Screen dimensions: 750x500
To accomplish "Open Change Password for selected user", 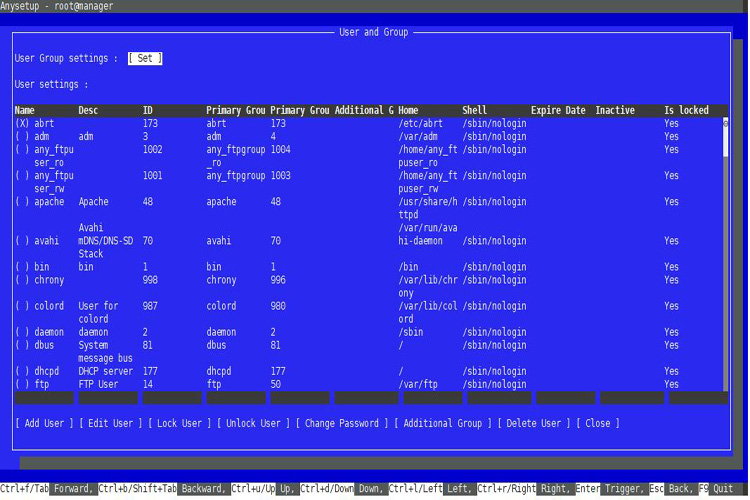I will pos(342,423).
